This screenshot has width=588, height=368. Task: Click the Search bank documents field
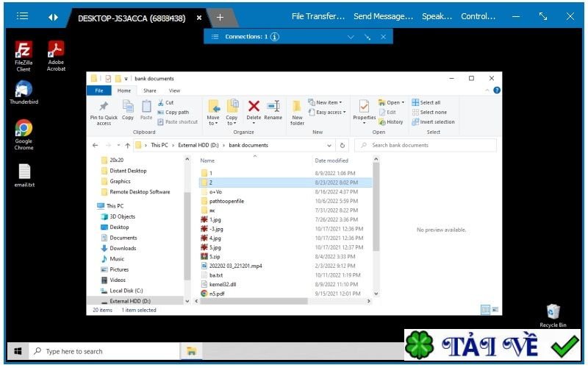(x=426, y=145)
